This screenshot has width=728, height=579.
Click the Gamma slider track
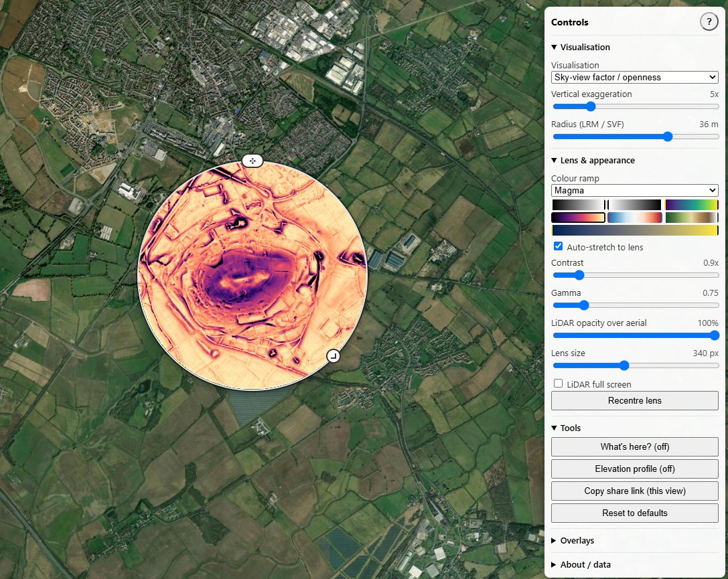[636, 305]
